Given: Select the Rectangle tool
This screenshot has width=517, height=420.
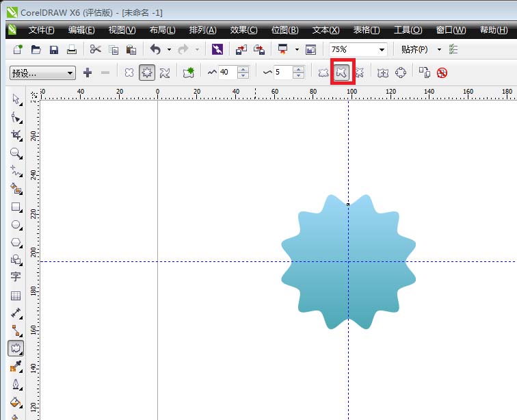Looking at the screenshot, I should (x=16, y=207).
